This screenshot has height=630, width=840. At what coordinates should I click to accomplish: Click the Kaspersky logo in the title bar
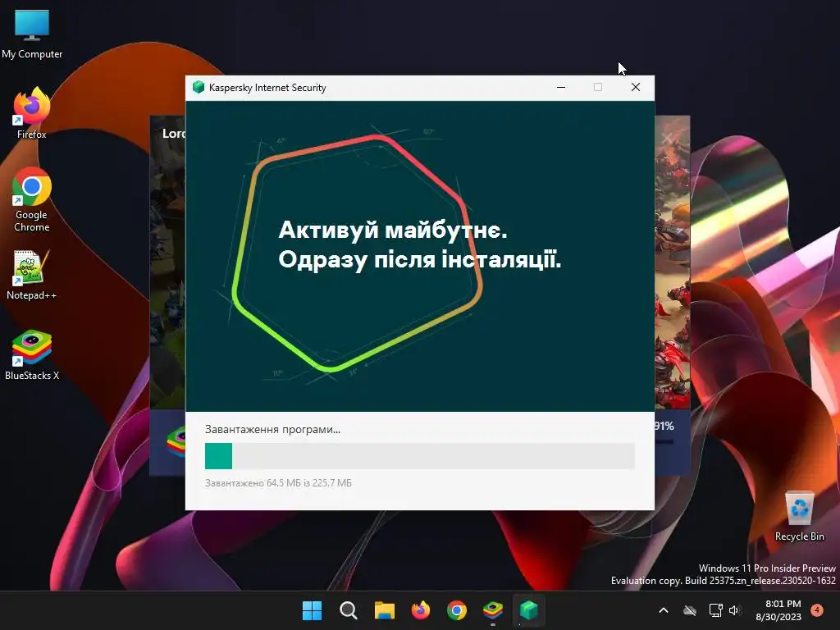pyautogui.click(x=199, y=87)
